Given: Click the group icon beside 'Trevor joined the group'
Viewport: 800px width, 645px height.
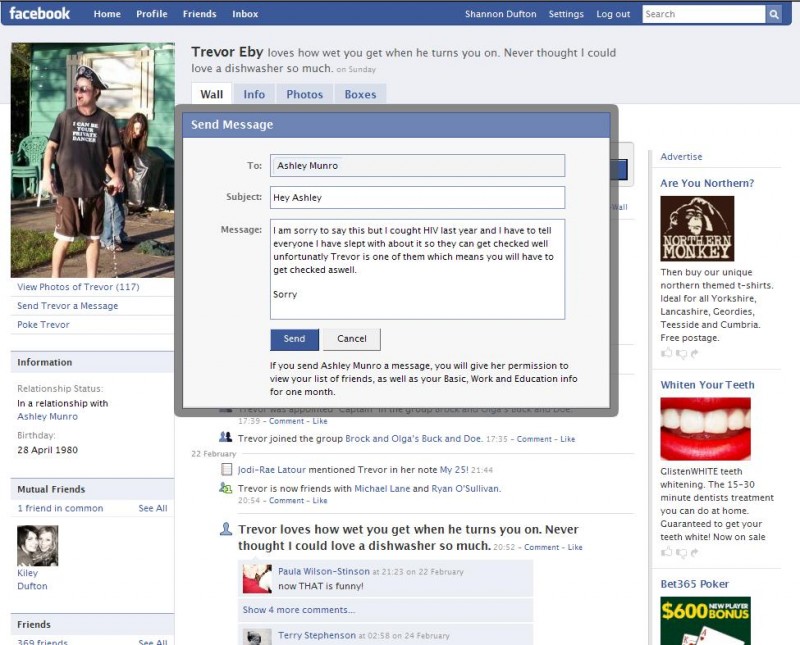Looking at the screenshot, I should [226, 437].
